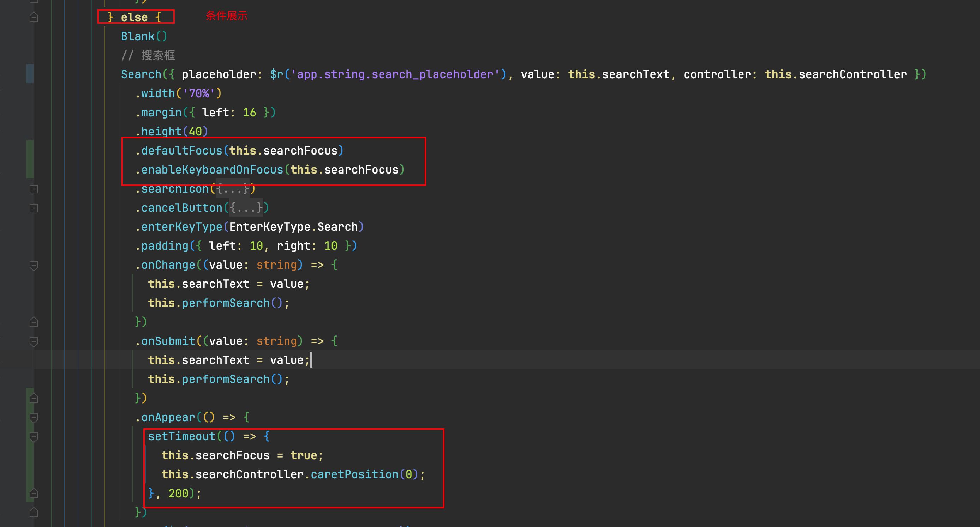Click the folded {...} placeholder after cancelButton
The image size is (980, 527).
click(246, 208)
